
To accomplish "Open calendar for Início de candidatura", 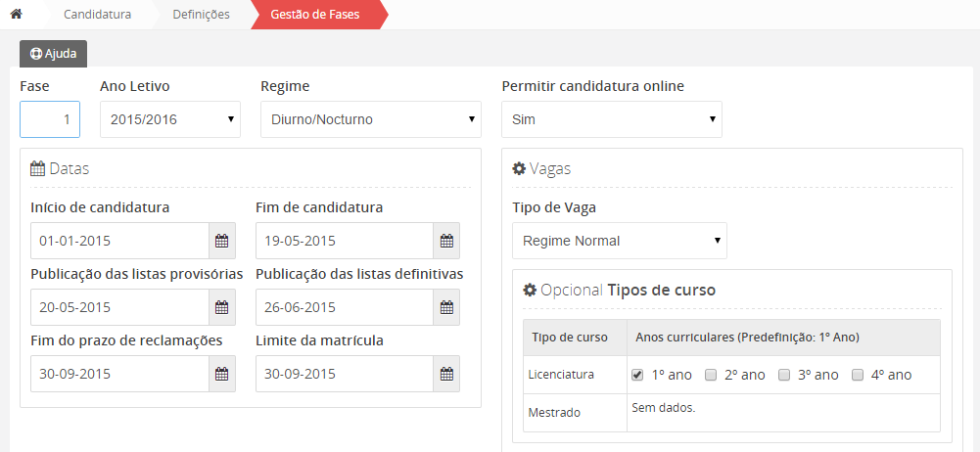I will click(221, 241).
